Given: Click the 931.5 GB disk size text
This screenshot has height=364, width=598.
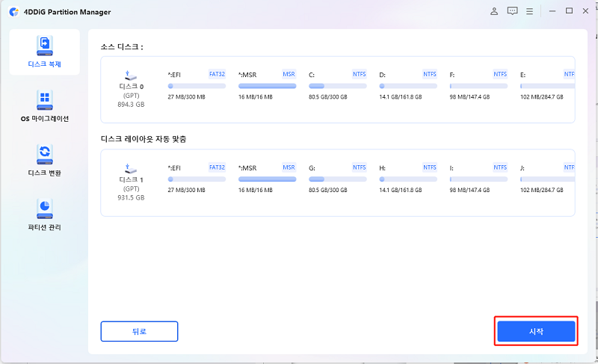Looking at the screenshot, I should (131, 197).
